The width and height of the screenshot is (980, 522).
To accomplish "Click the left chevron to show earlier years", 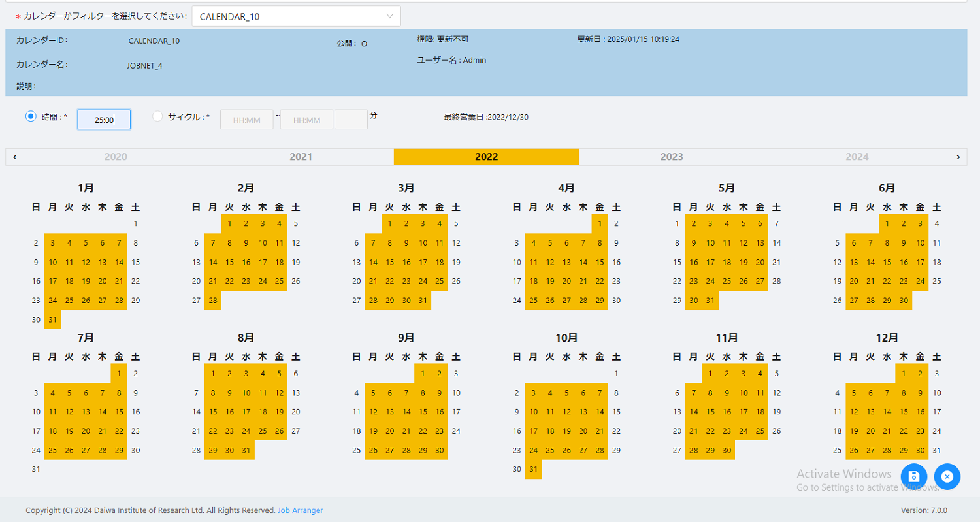I will click(14, 157).
